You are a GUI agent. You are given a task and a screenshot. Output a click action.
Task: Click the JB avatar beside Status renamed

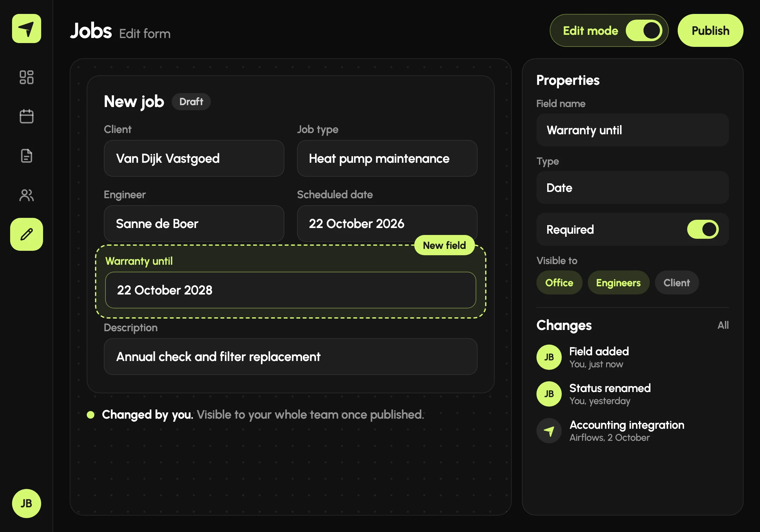point(549,394)
